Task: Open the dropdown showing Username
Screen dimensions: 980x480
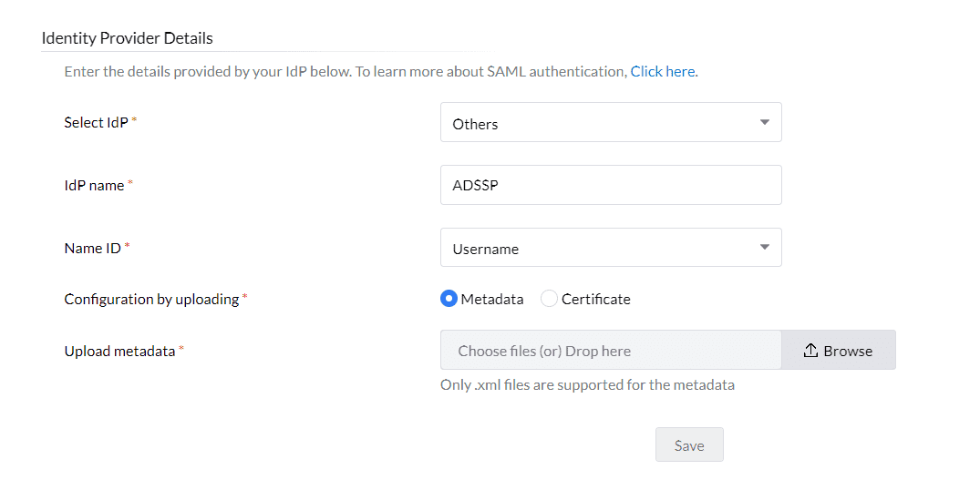Action: 610,248
